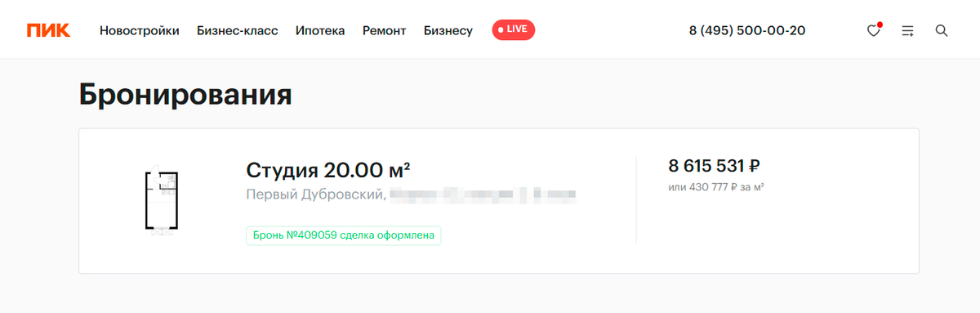
Task: Go to the Бизнес-класс section
Action: [x=238, y=30]
